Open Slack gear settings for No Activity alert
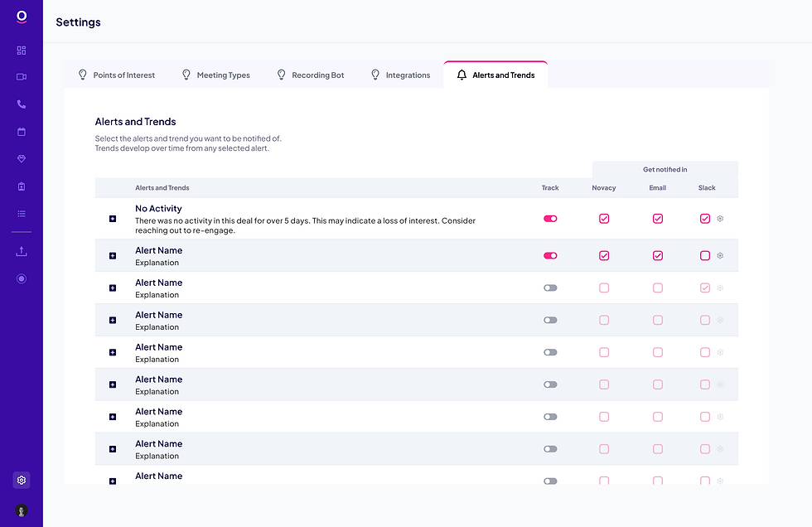This screenshot has width=812, height=527. (x=720, y=219)
